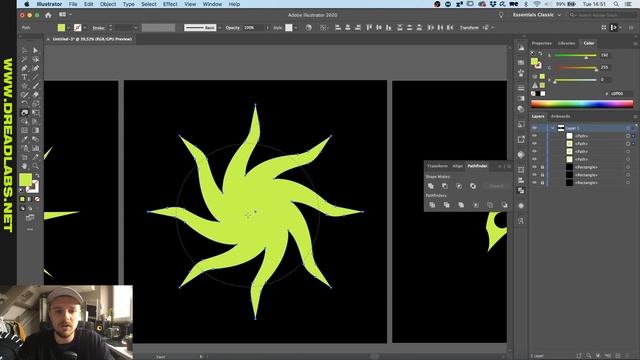640x360 pixels.
Task: Hide the topmost <Path> sublayer
Action: (x=534, y=136)
